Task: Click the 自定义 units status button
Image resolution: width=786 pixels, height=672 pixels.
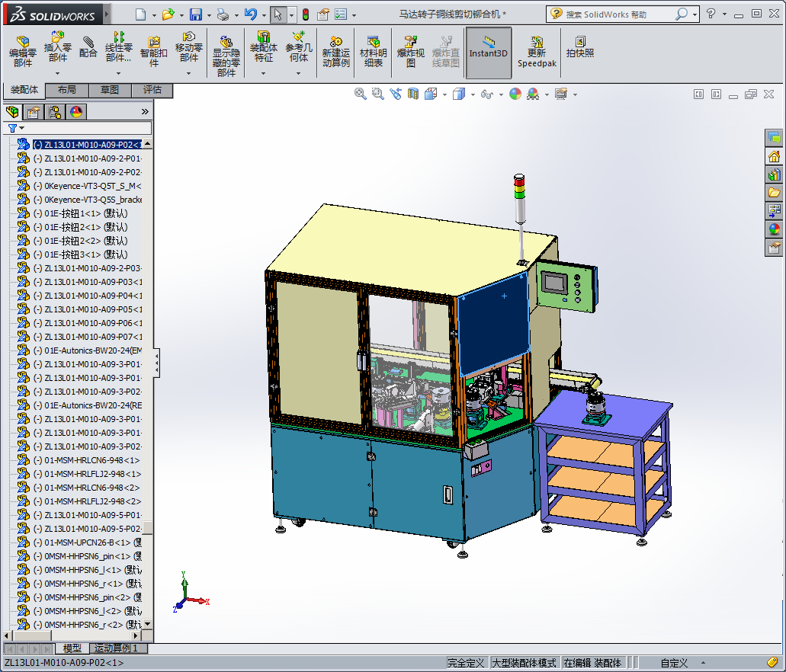Action: coord(674,663)
